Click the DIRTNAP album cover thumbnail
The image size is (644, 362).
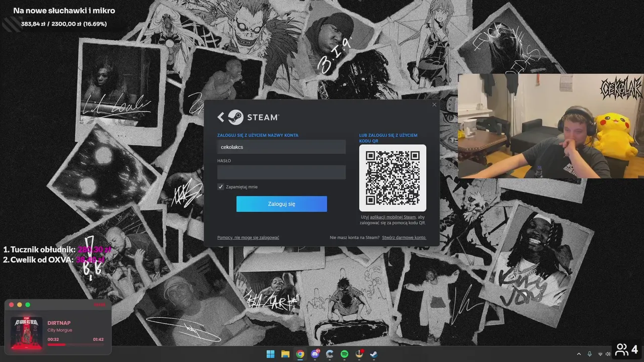coord(26,332)
